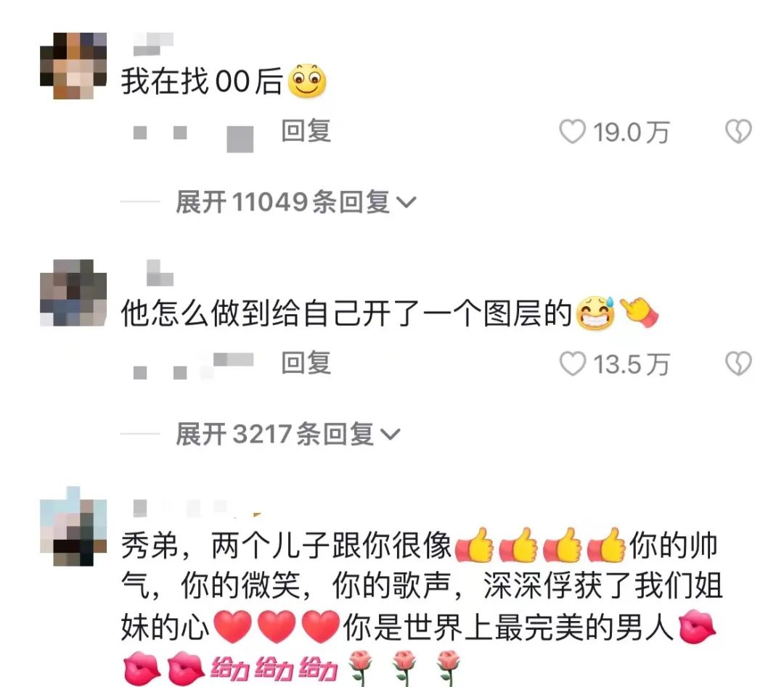Tap the first rose emoji at the bottom
The height and width of the screenshot is (687, 784).
pos(361,668)
